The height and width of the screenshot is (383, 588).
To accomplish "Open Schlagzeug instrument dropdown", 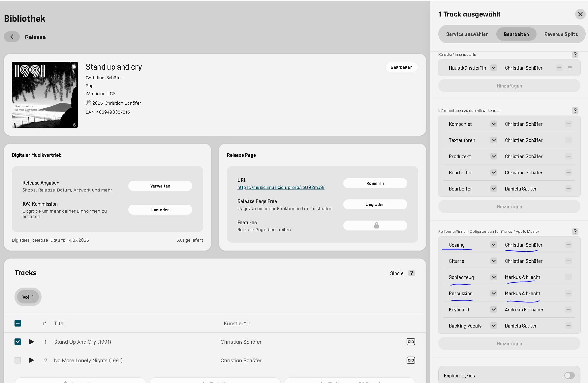I will coord(494,277).
